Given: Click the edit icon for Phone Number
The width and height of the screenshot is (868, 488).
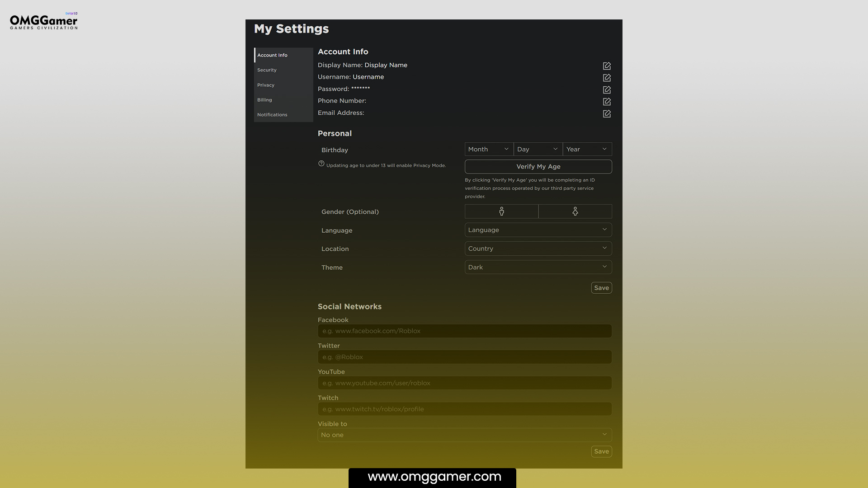Looking at the screenshot, I should coord(607,102).
